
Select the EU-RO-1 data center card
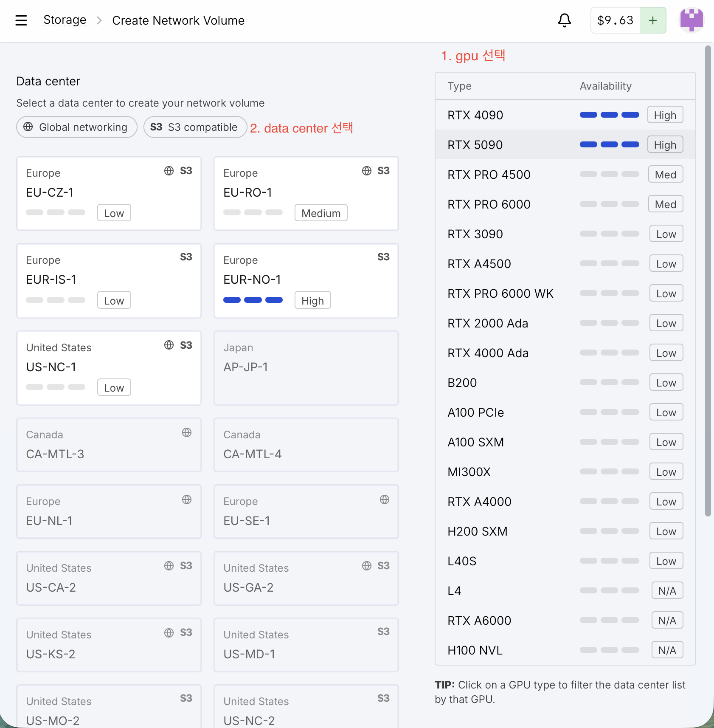point(306,194)
